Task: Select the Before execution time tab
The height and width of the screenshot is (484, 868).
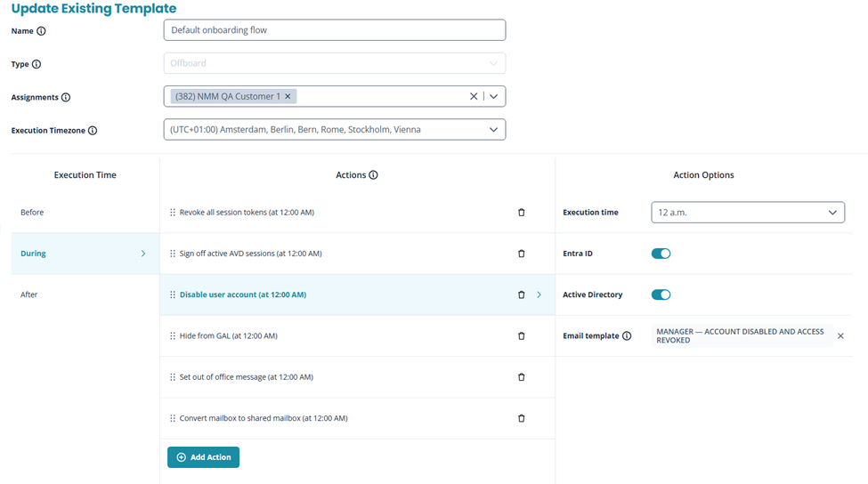Action: tap(32, 213)
